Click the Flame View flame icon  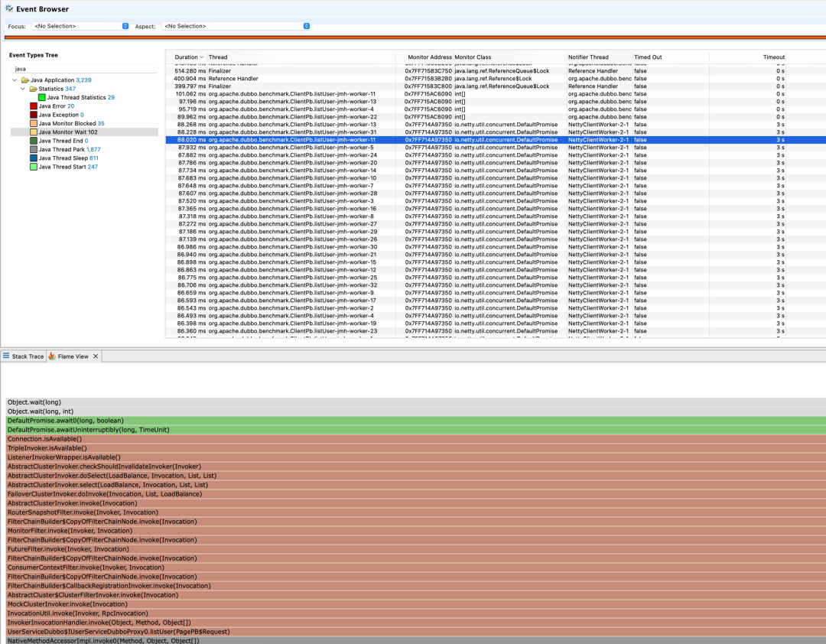[x=52, y=356]
